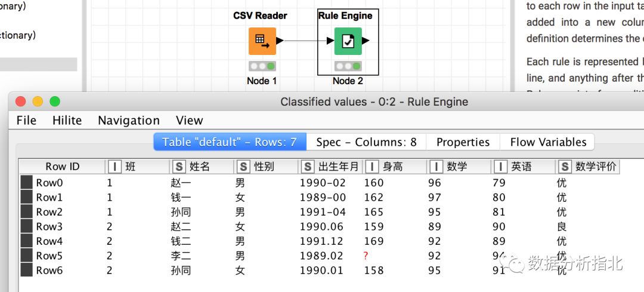The image size is (644, 292).
Task: Click the birth date cell 1991.12
Action: (323, 241)
